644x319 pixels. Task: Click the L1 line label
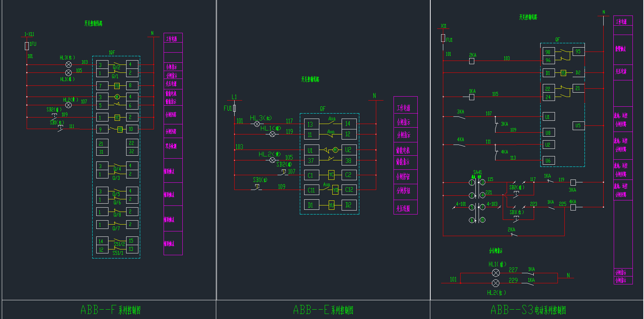234,97
